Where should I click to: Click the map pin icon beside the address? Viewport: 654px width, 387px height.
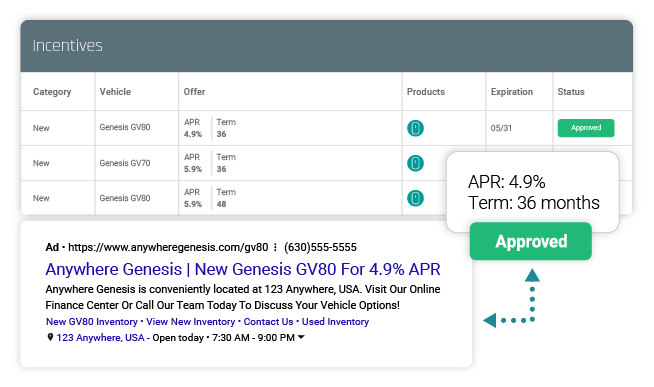(x=50, y=337)
